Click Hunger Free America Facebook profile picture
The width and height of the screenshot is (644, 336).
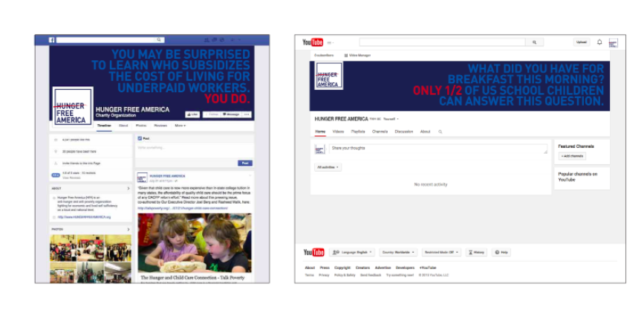(73, 106)
